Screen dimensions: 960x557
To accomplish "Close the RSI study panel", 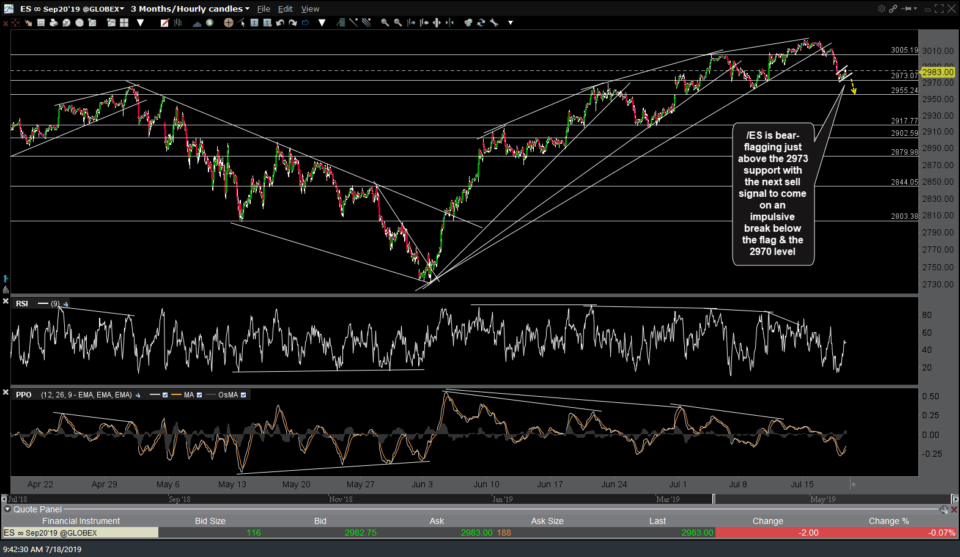I will 6,302.
